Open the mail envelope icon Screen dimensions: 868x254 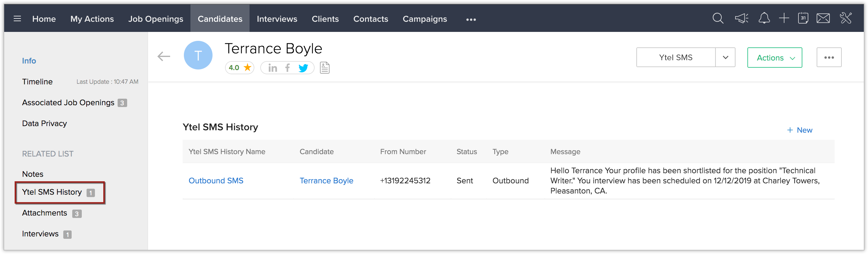[823, 18]
